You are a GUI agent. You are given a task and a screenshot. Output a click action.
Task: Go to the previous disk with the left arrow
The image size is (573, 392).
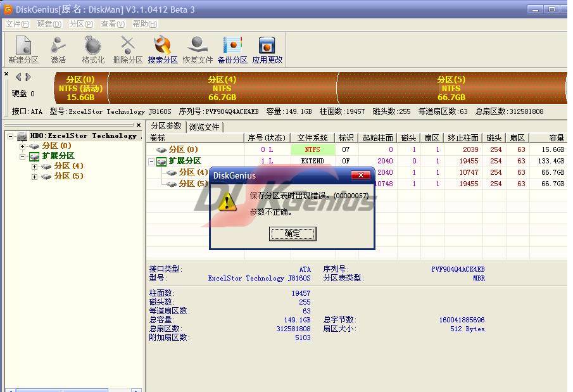(18, 77)
